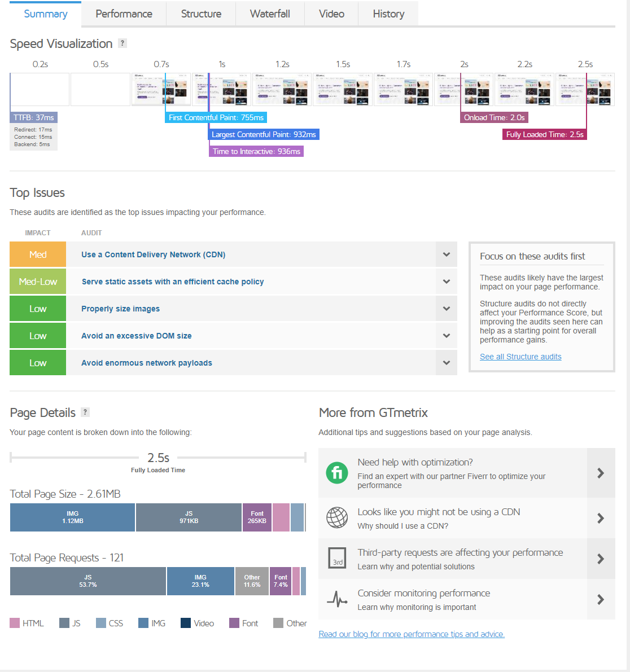Open the History tab
The height and width of the screenshot is (672, 630).
[x=388, y=14]
